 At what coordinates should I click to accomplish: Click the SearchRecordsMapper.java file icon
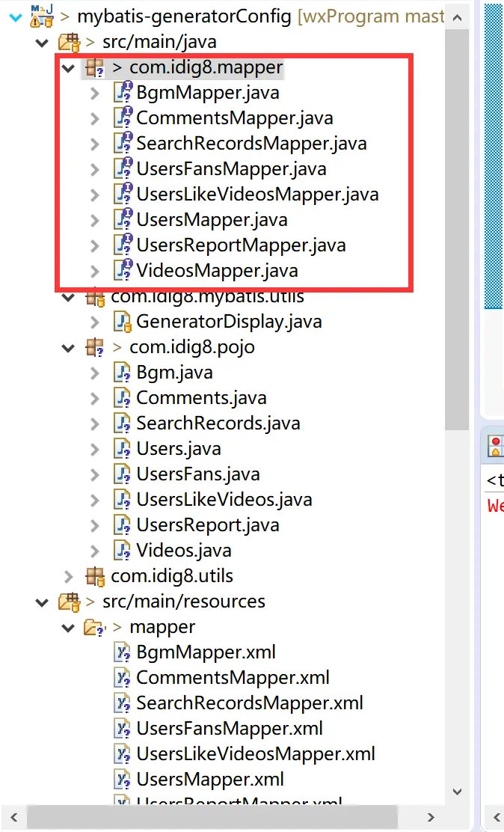(x=123, y=143)
